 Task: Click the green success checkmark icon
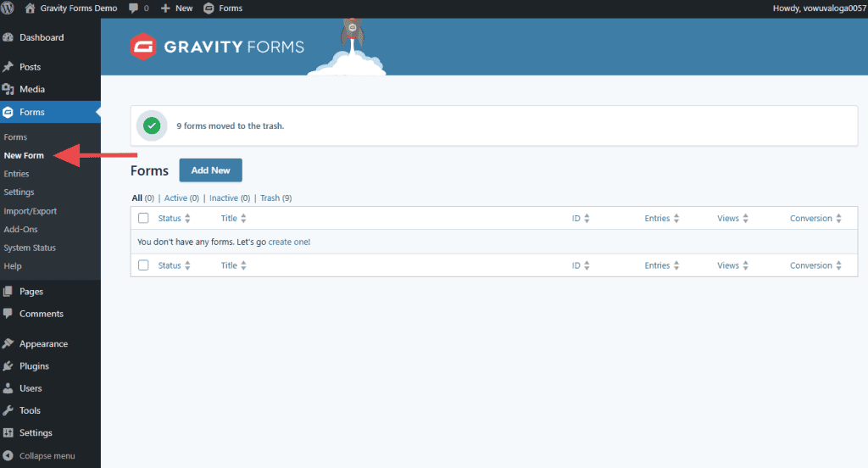[x=152, y=125]
